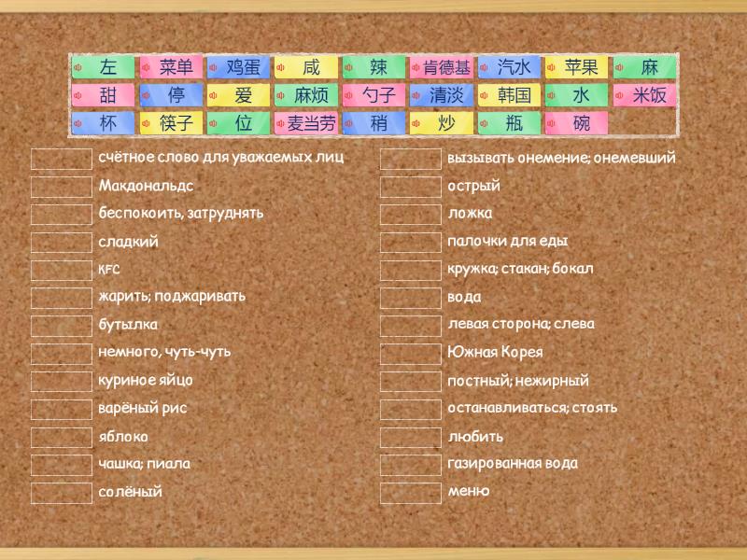Select the answer box beside варёный рис

pos(62,410)
